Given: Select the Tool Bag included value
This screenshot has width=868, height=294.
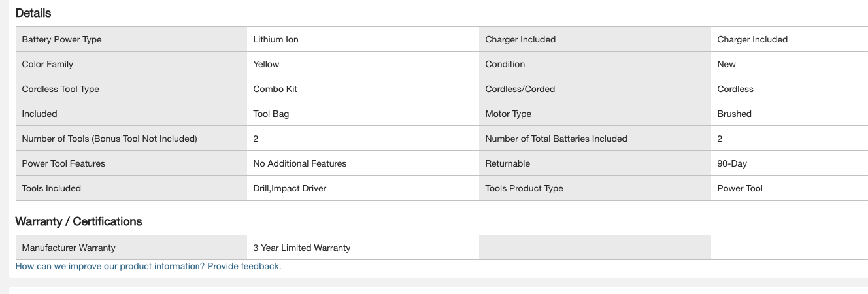Looking at the screenshot, I should click(271, 114).
